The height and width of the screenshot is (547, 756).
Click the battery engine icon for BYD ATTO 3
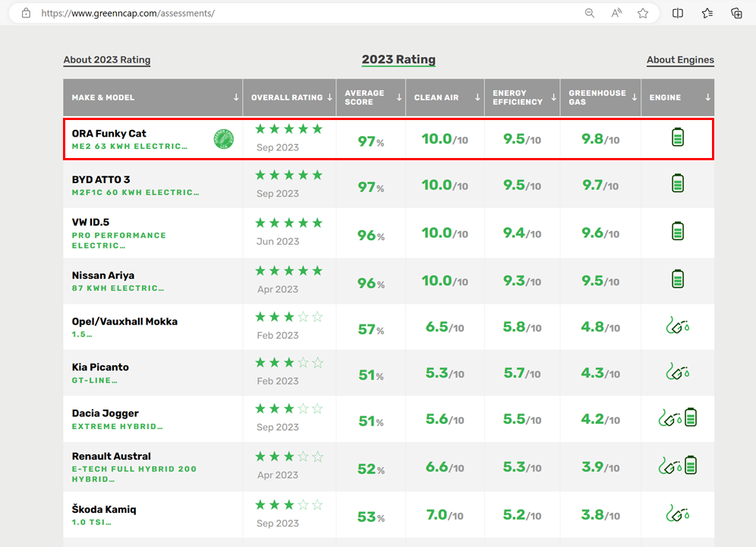pos(677,183)
